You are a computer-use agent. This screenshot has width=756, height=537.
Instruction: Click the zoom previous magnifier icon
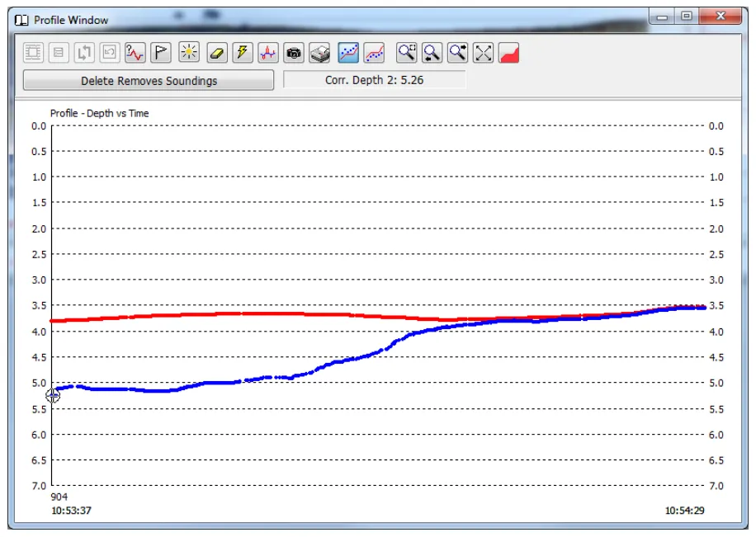[x=432, y=53]
